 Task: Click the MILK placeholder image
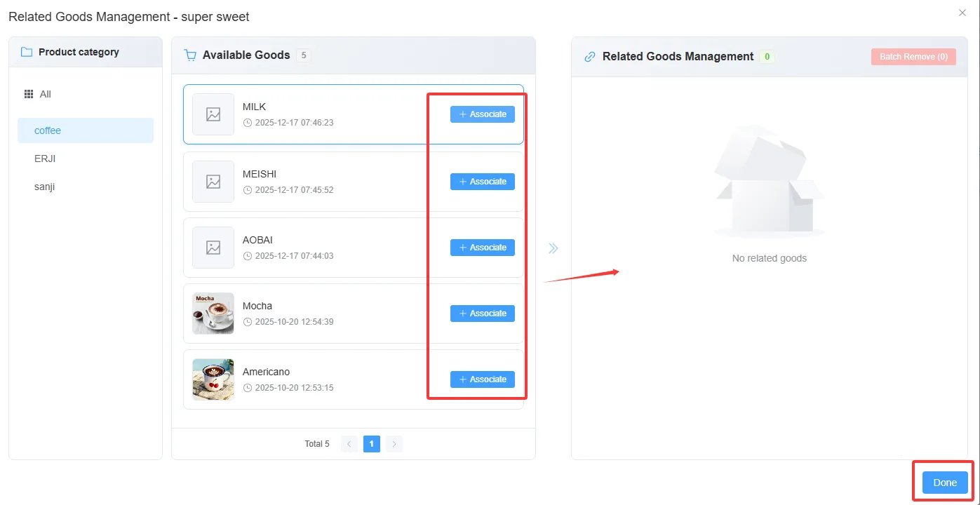(x=213, y=114)
